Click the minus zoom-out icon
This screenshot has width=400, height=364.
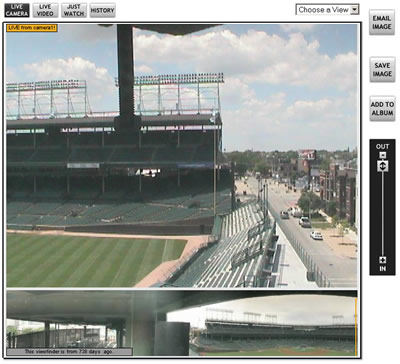(383, 155)
